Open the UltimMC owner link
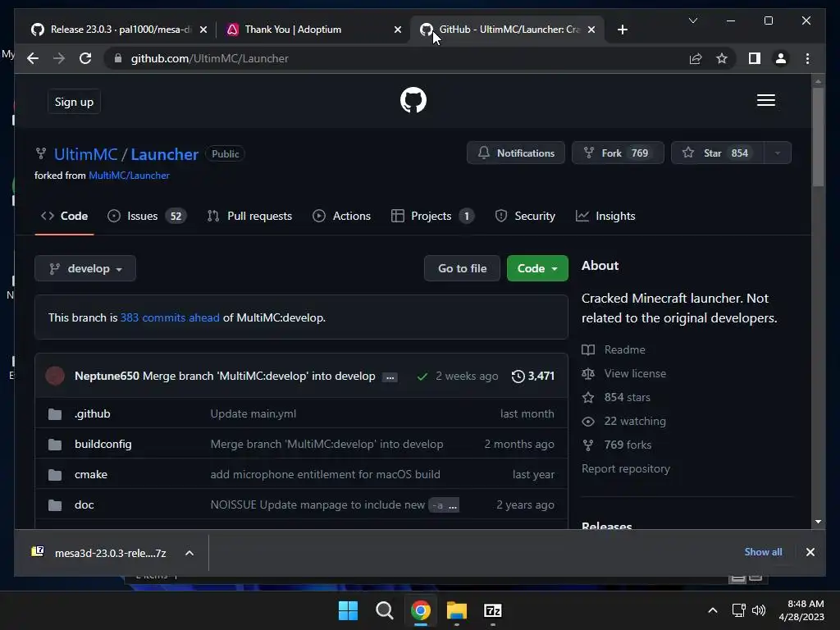Image resolution: width=840 pixels, height=630 pixels. tap(85, 154)
